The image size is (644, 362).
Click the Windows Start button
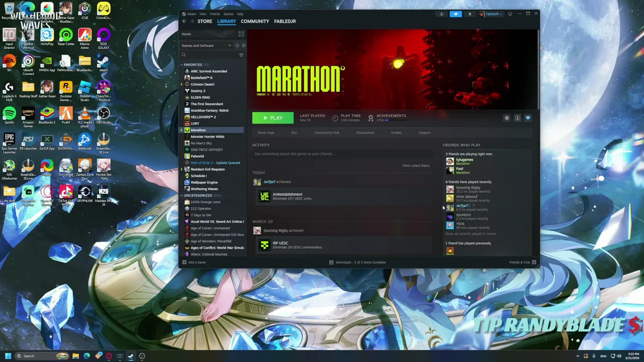point(8,356)
